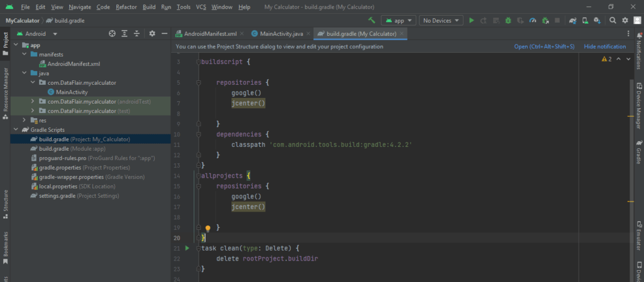Sync project with Gradle files icon

(x=572, y=21)
